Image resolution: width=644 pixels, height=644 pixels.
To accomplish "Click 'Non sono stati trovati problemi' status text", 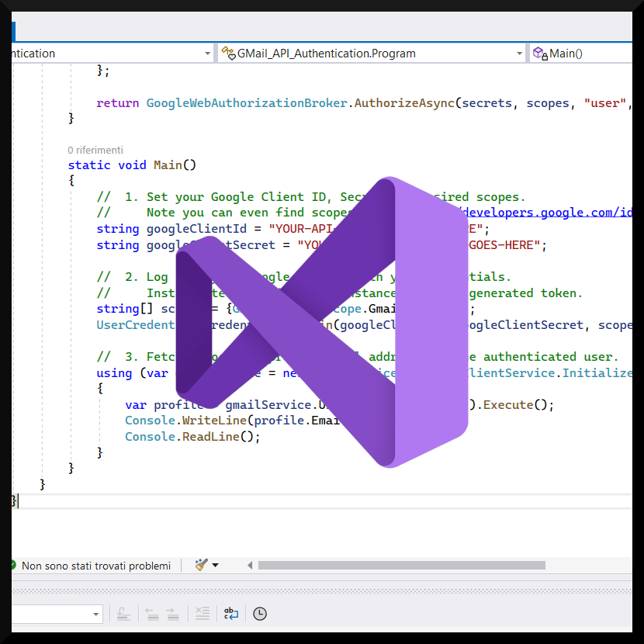I will [x=95, y=565].
